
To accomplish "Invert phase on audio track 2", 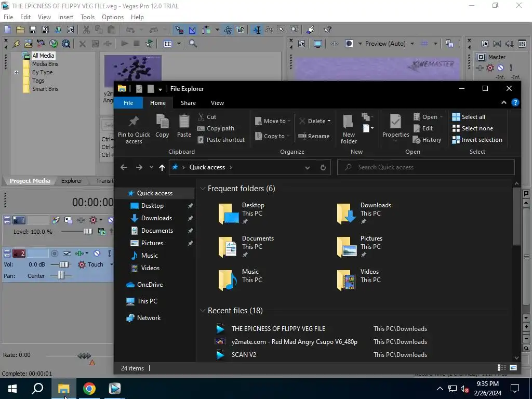I will click(x=67, y=254).
